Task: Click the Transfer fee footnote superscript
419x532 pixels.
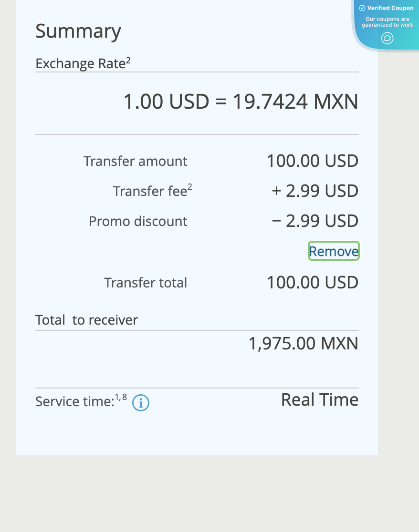Action: click(190, 187)
